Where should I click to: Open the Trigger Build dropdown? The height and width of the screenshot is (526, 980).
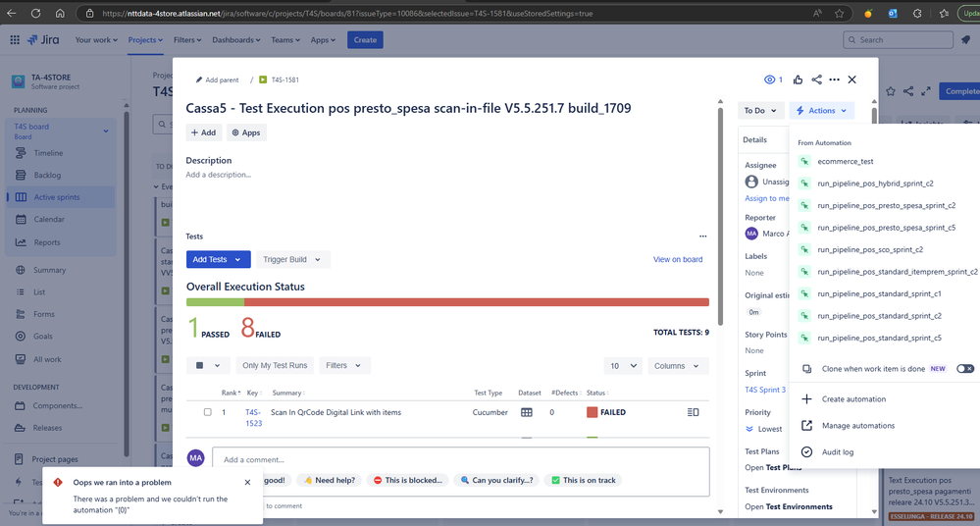293,259
